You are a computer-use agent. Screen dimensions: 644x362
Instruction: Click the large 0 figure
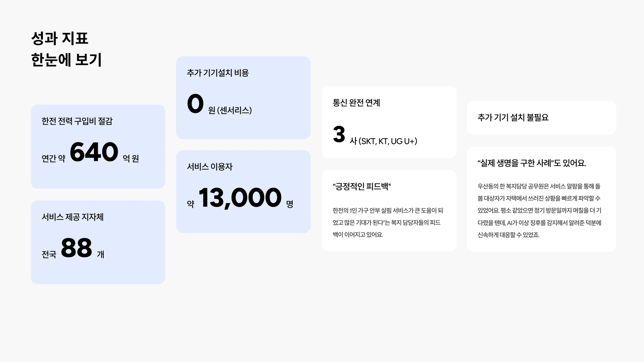point(195,104)
